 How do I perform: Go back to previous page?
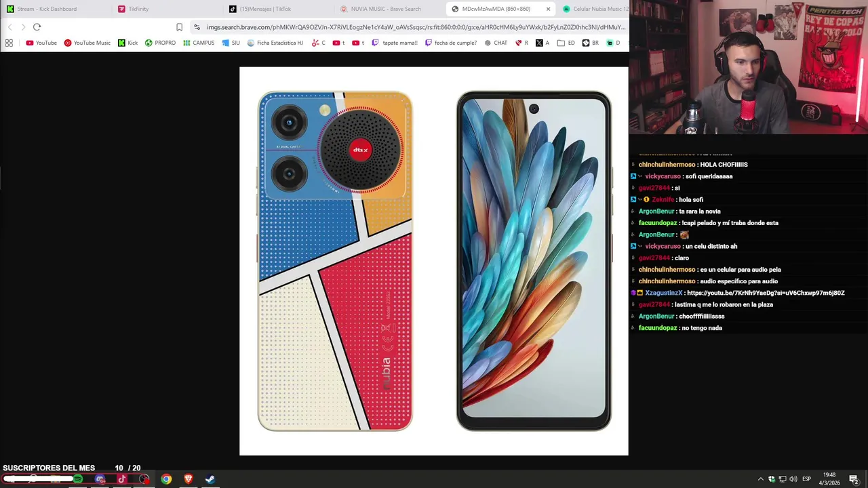pos(9,27)
